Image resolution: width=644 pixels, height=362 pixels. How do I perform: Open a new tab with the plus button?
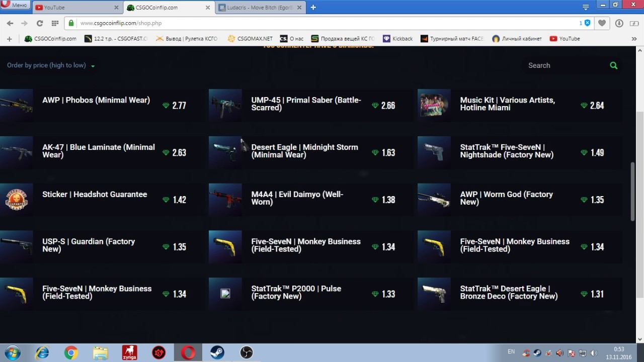[313, 8]
